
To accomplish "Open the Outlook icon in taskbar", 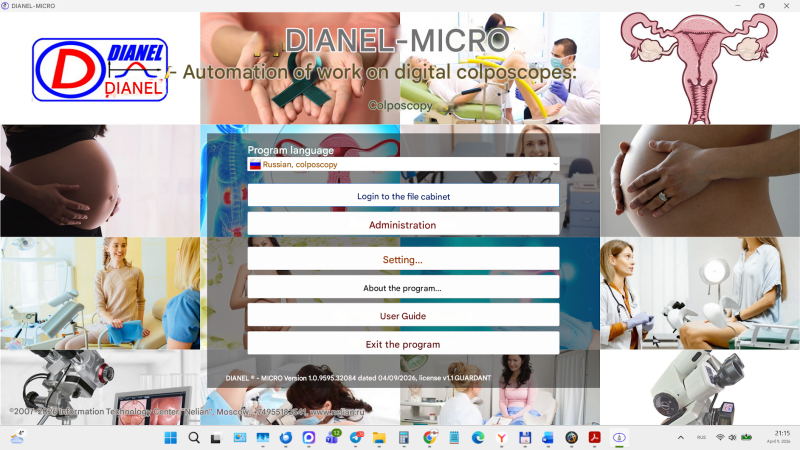I will [x=547, y=438].
